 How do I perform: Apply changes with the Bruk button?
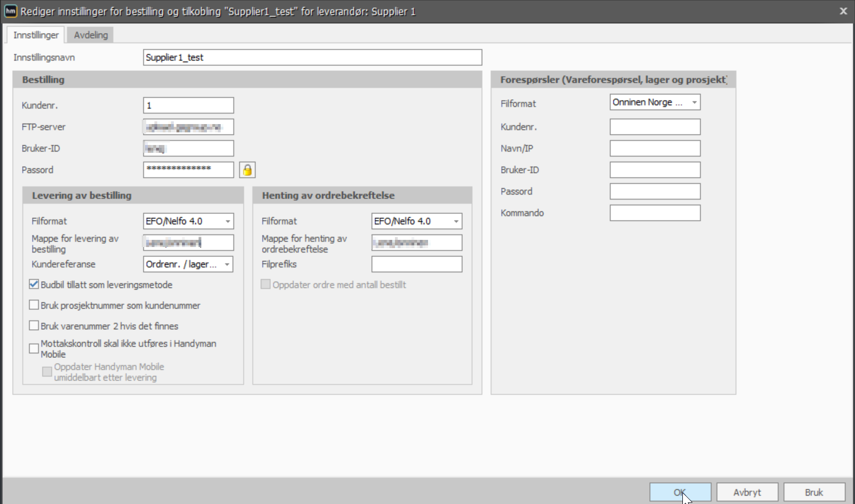tap(814, 492)
